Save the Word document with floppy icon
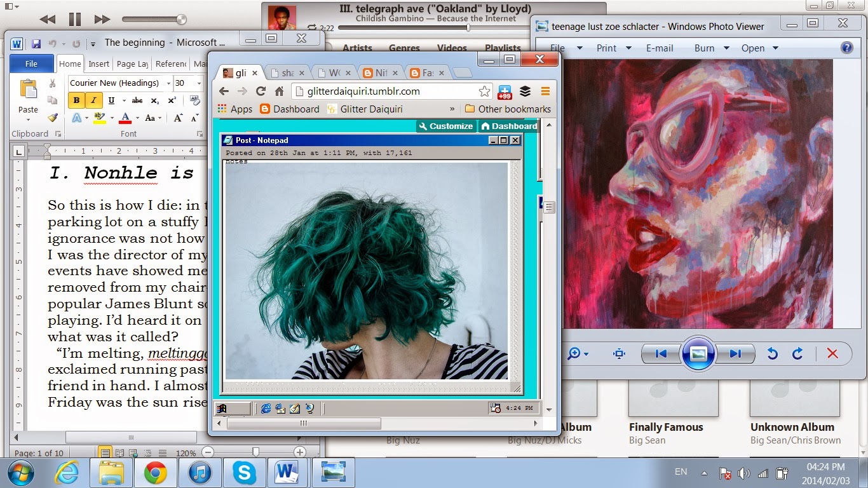The width and height of the screenshot is (868, 488). click(x=36, y=43)
